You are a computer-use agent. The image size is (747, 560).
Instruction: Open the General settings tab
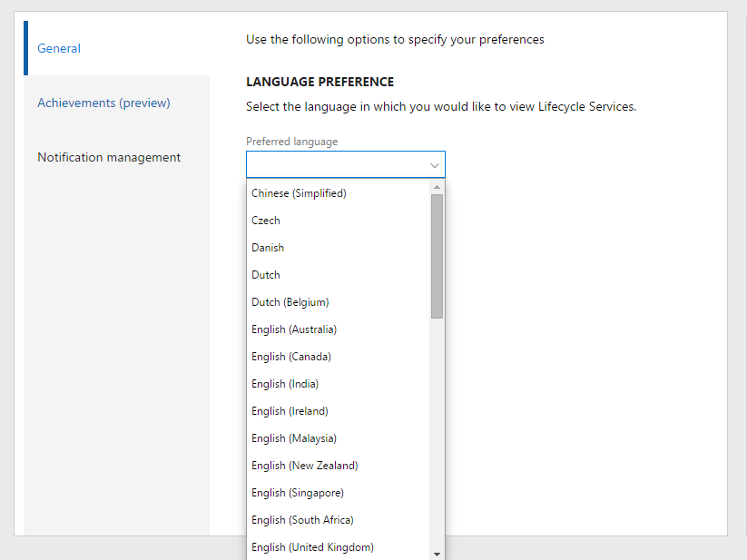coord(59,48)
